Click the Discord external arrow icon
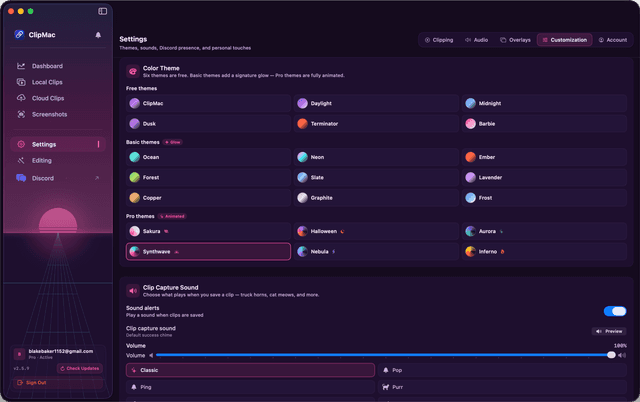Viewport: 640px width, 402px height. (x=97, y=178)
